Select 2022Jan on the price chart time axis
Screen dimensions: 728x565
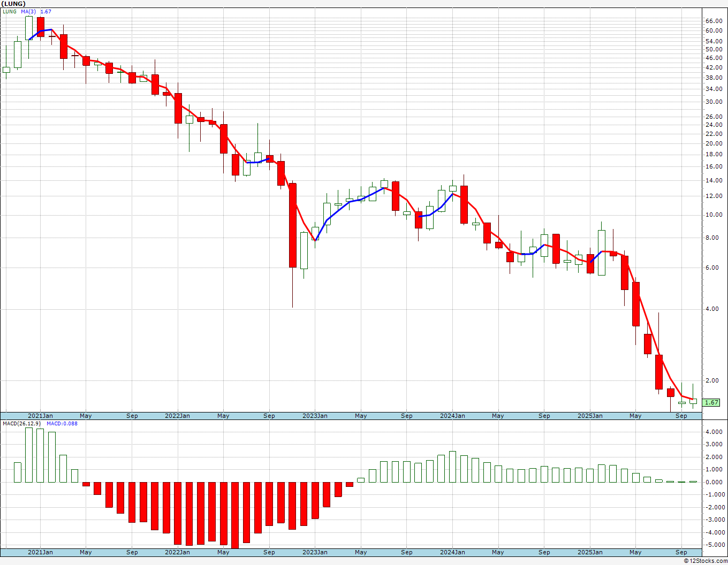click(x=177, y=416)
